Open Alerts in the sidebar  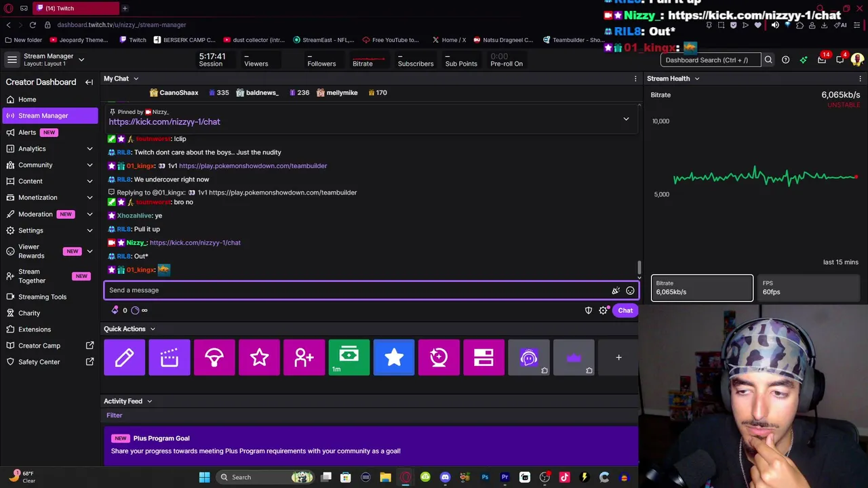pos(50,132)
